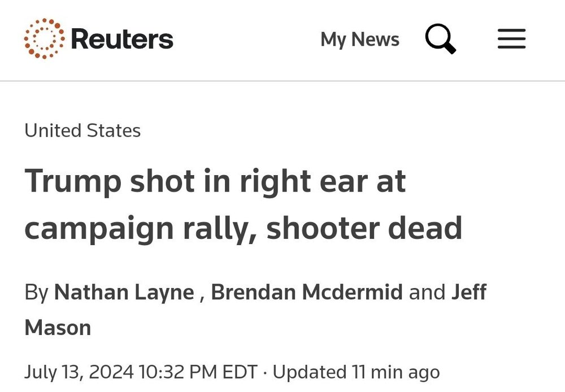Open author Nathan Layne's profile
Screen dimensions: 565x392
[x=124, y=293]
